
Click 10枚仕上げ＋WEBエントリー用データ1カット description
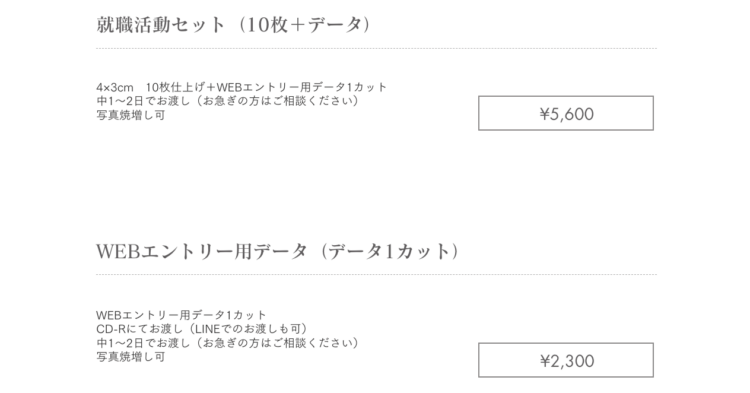point(266,87)
